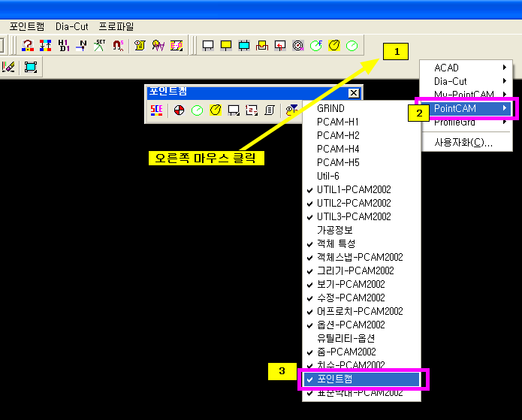
Task: Toggle the 옵션-PCAM2002 toolbar entry
Action: click(x=361, y=325)
